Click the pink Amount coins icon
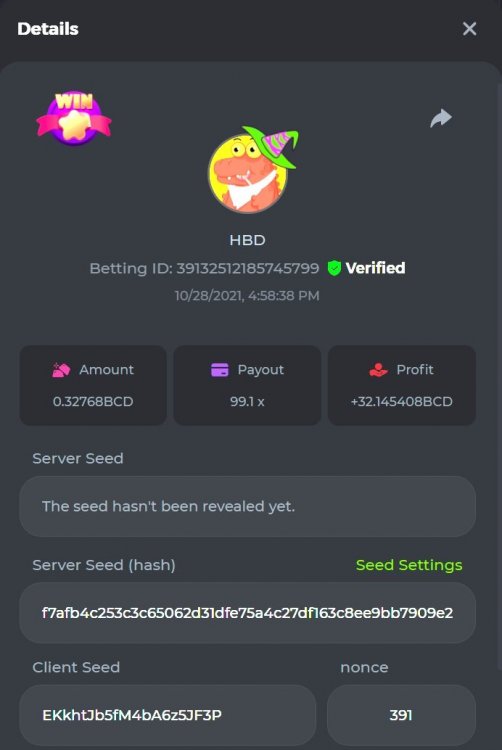The width and height of the screenshot is (502, 750). pyautogui.click(x=61, y=370)
